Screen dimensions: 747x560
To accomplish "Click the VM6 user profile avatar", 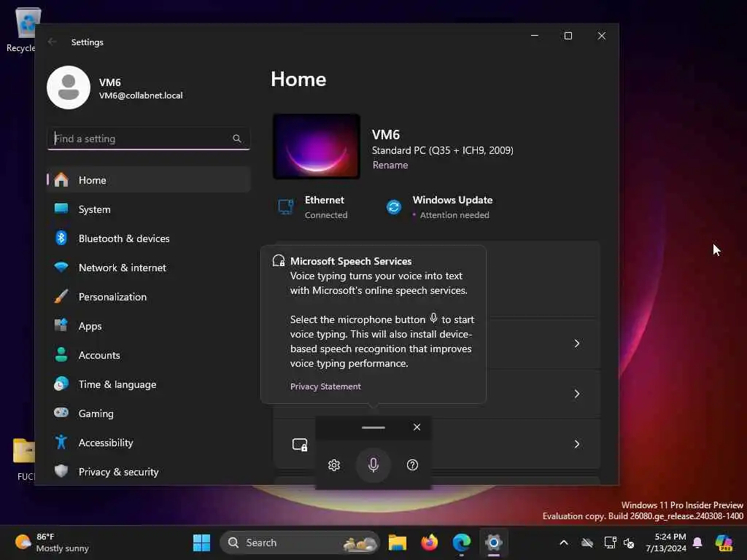I will pyautogui.click(x=69, y=87).
